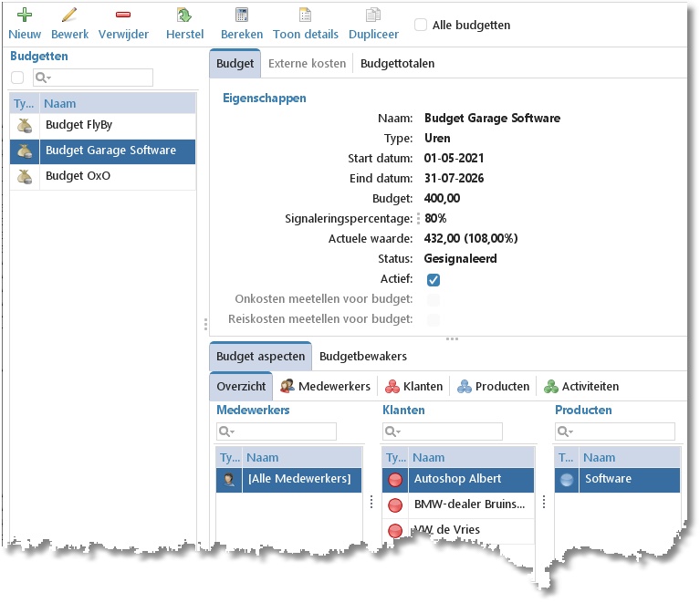Click the Herstel restore icon
The image size is (700, 603).
coord(184,15)
